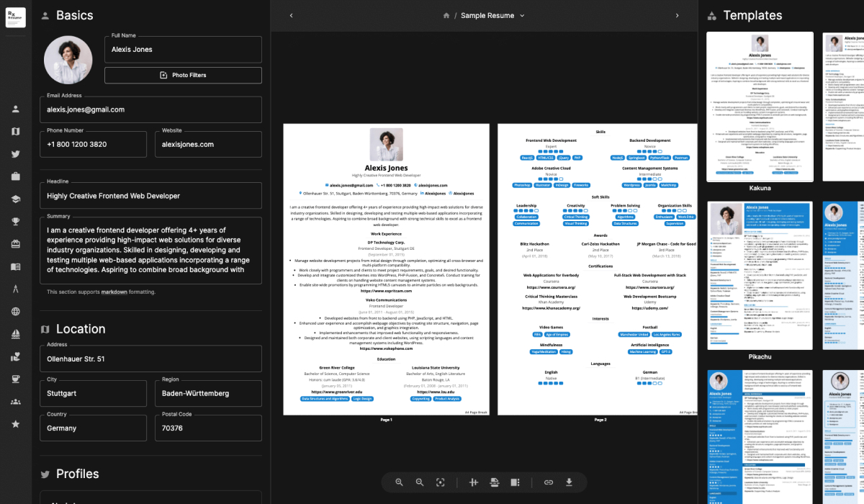Copy the shareable resume link
Image resolution: width=864 pixels, height=504 pixels.
click(x=548, y=482)
